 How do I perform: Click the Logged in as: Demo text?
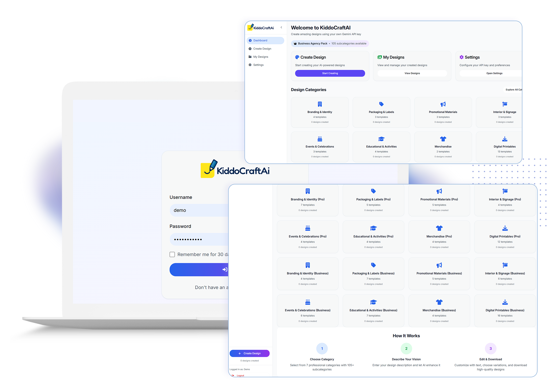click(240, 369)
